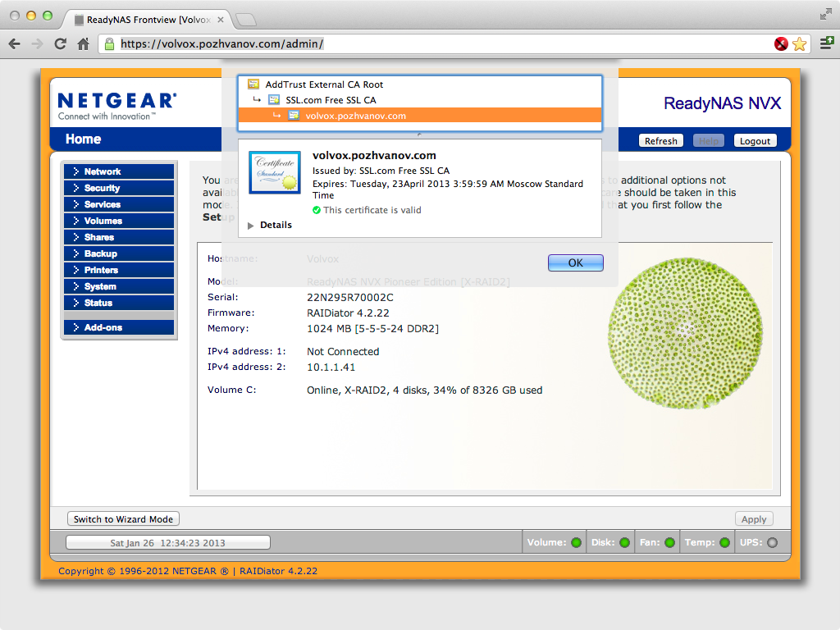Open the Chrome menu icon

(827, 43)
